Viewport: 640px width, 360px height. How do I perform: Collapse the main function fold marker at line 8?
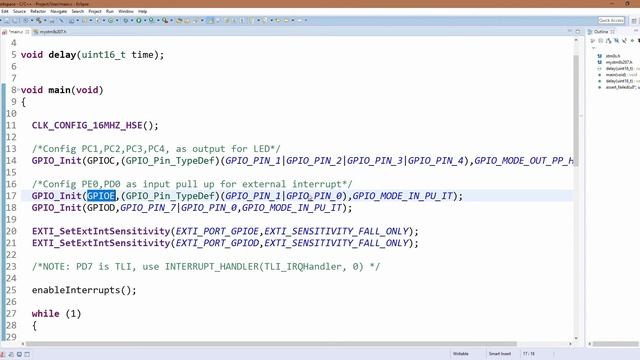[x=18, y=90]
